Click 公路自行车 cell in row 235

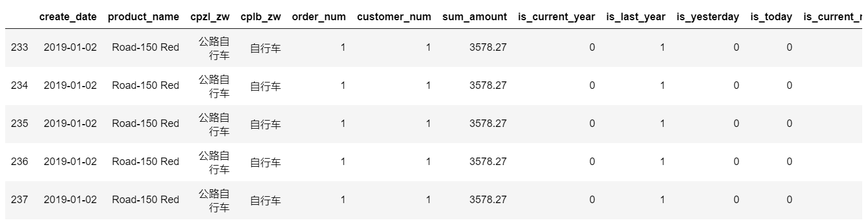pyautogui.click(x=214, y=123)
